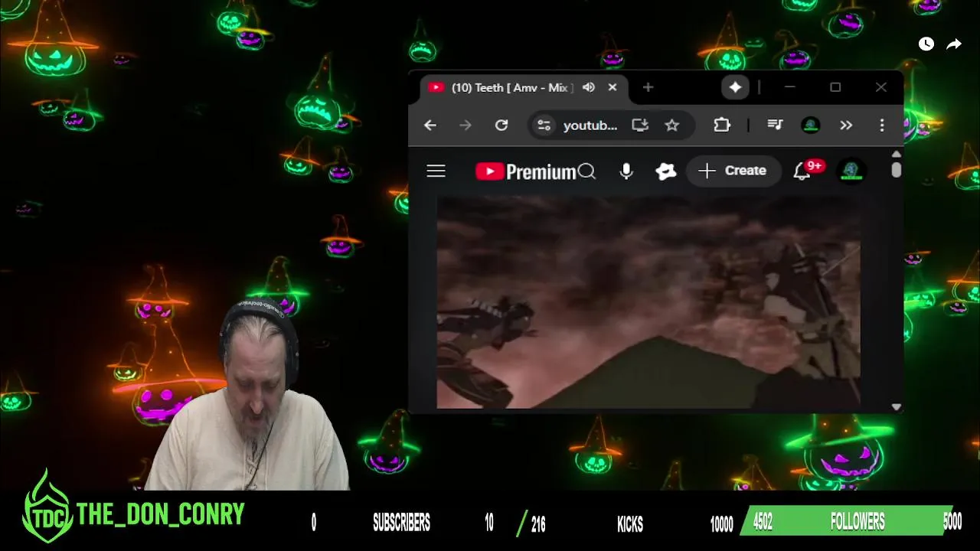Mute the tab using the speaker icon
The height and width of the screenshot is (551, 980).
click(x=589, y=87)
